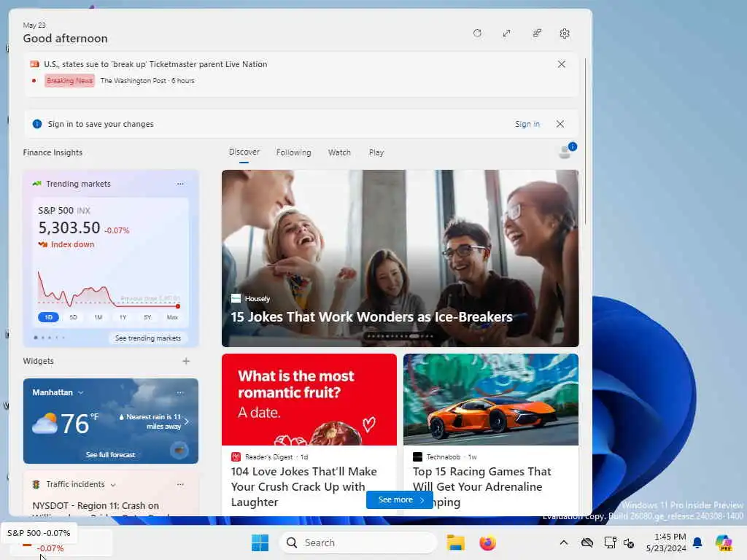
Task: Click the Index down label
Action: coord(72,244)
